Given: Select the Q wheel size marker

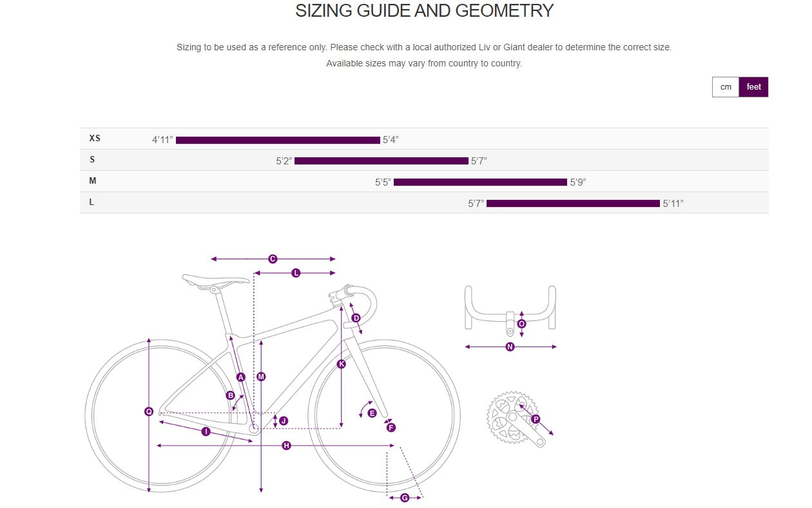Looking at the screenshot, I should [x=149, y=411].
